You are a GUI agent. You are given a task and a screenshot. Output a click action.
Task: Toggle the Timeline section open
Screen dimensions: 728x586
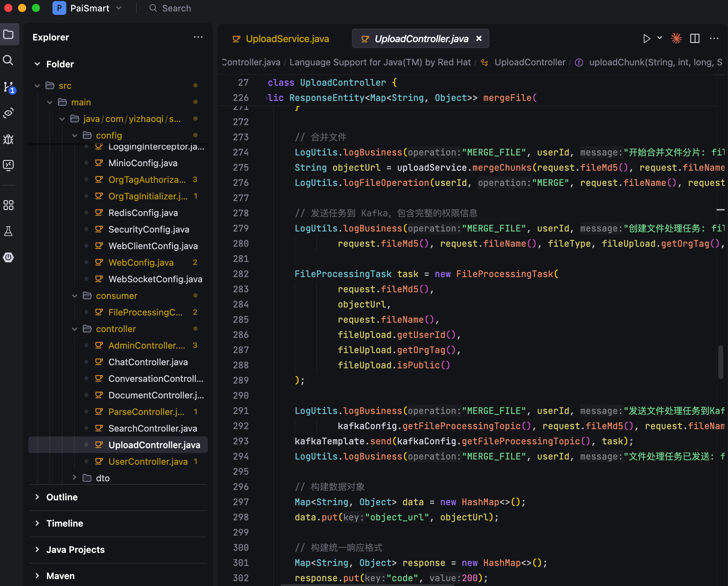tap(65, 523)
